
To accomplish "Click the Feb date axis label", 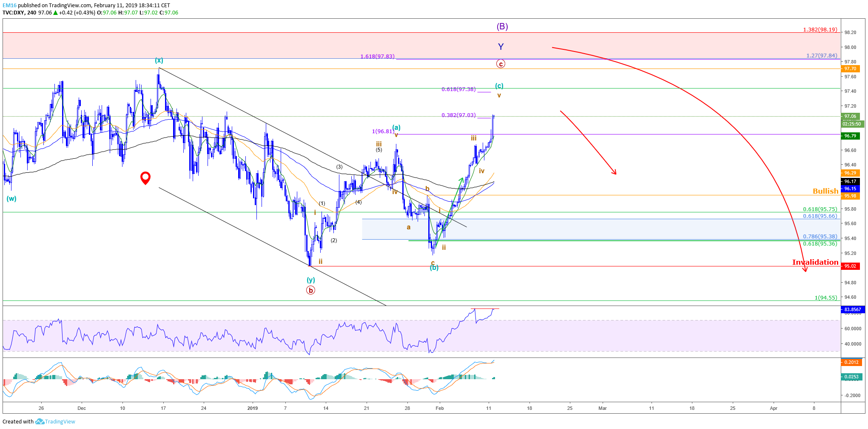I will tap(440, 408).
